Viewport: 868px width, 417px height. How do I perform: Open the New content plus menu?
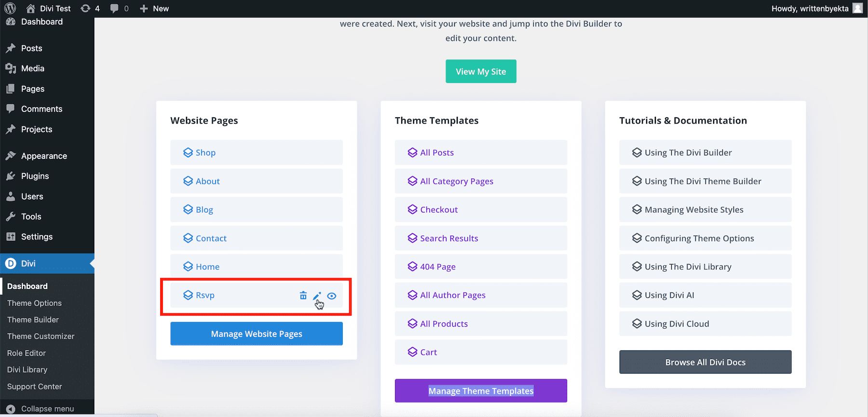(x=154, y=8)
